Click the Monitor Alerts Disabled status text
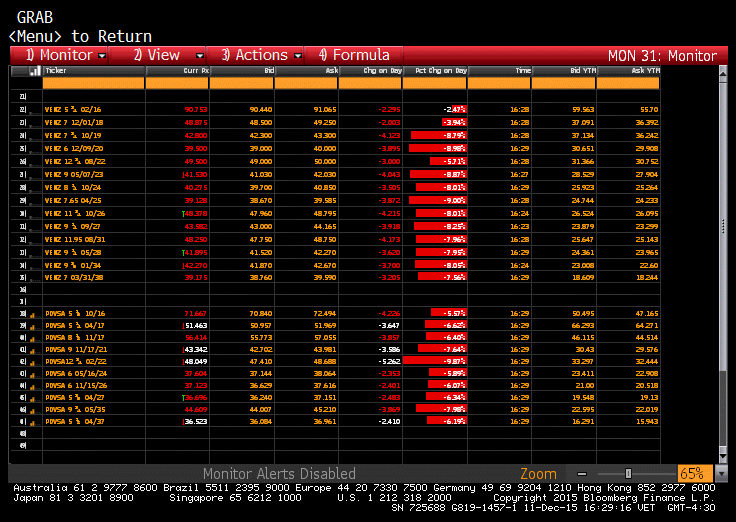Screen dimensions: 736x522 click(279, 474)
